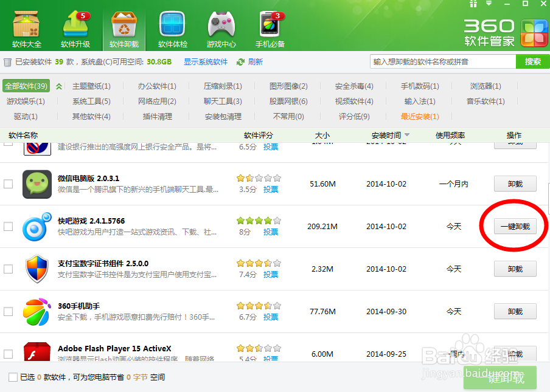Click the 支付宝数字证书组件 shield icon
Viewport: 550px width, 392px height.
point(37,269)
